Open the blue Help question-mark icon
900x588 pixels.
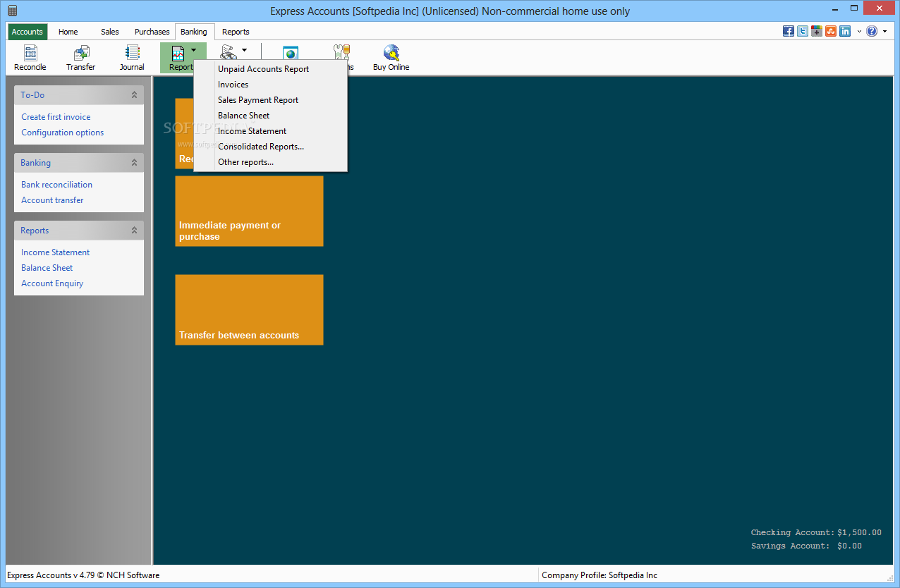coord(872,31)
